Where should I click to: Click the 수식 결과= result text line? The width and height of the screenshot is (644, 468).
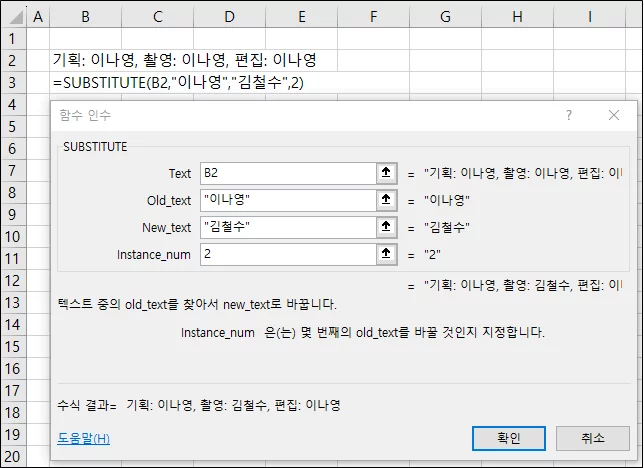tap(199, 406)
